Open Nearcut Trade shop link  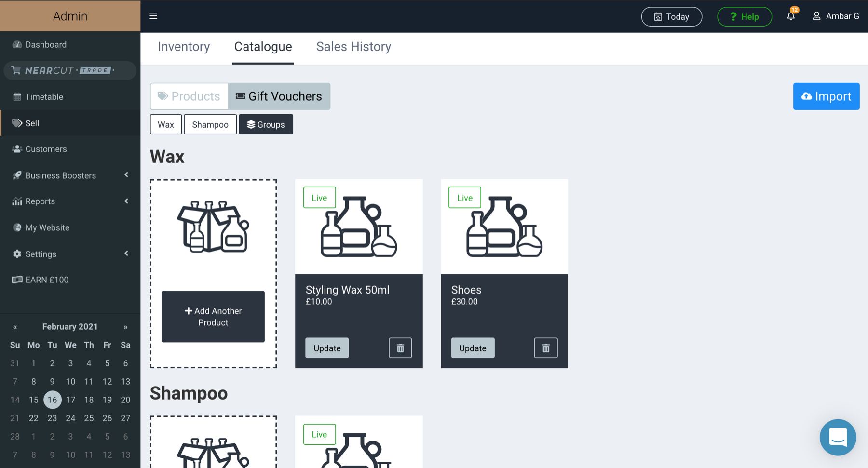[x=70, y=70]
